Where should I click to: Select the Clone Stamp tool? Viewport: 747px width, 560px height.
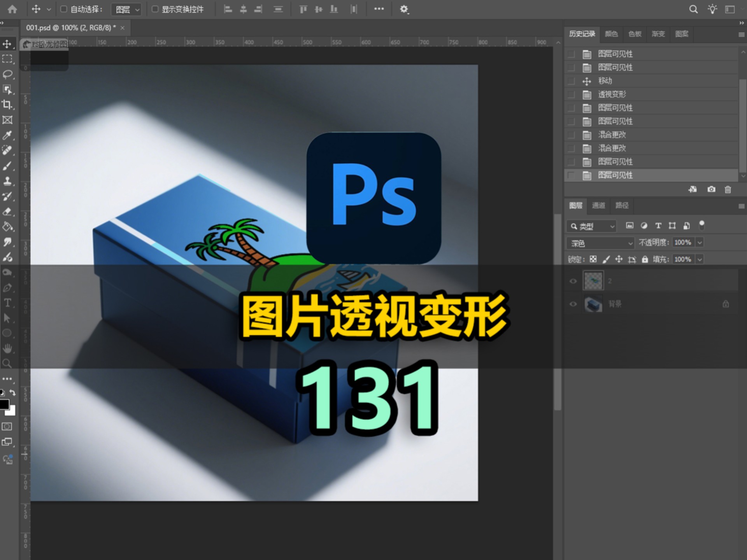(x=7, y=181)
